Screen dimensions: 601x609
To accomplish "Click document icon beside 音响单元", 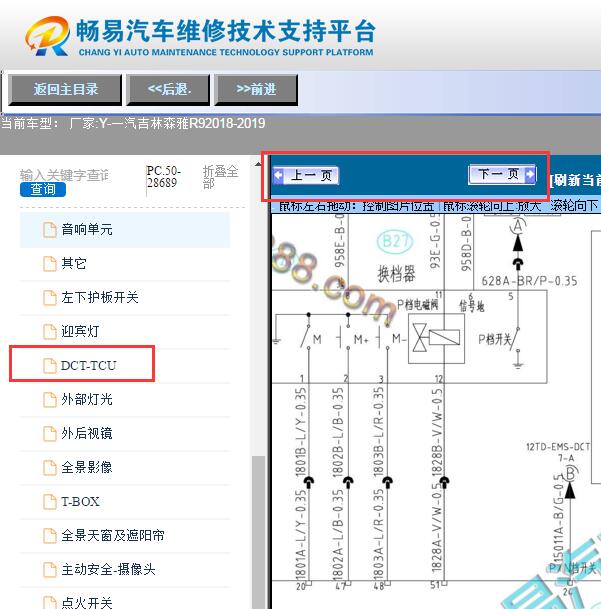I will pos(49,230).
